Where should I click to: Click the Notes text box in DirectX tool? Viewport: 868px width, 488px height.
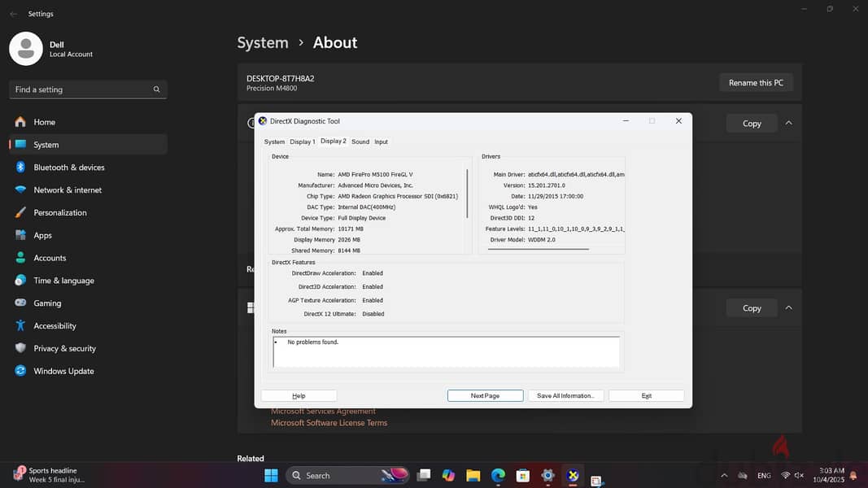tap(446, 352)
